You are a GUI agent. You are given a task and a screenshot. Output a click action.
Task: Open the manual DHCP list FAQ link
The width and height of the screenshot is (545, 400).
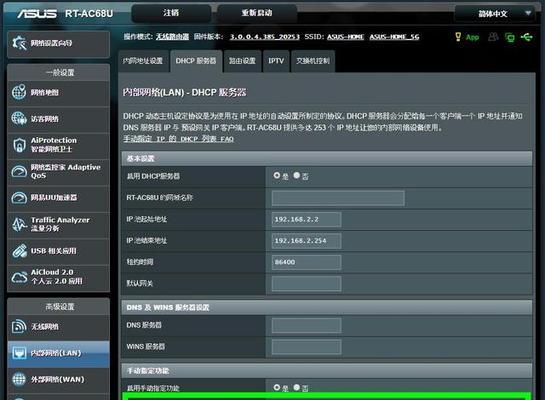178,139
